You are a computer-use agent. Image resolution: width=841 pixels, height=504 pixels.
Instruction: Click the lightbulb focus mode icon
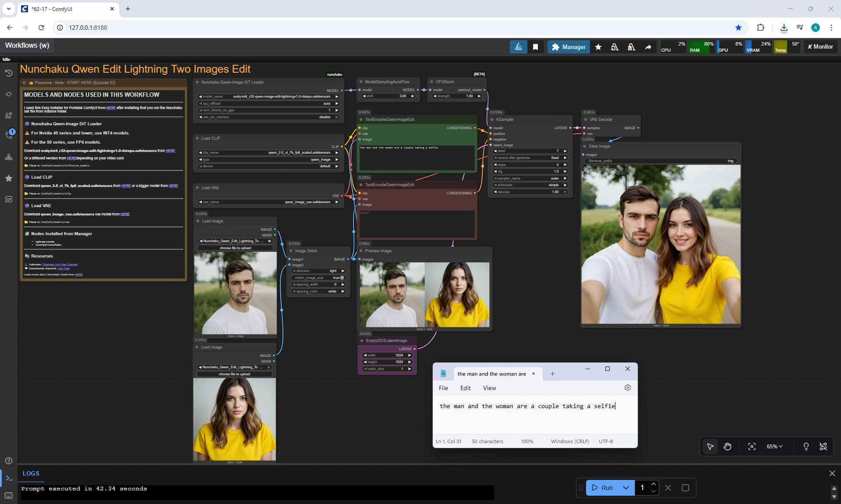pyautogui.click(x=806, y=447)
